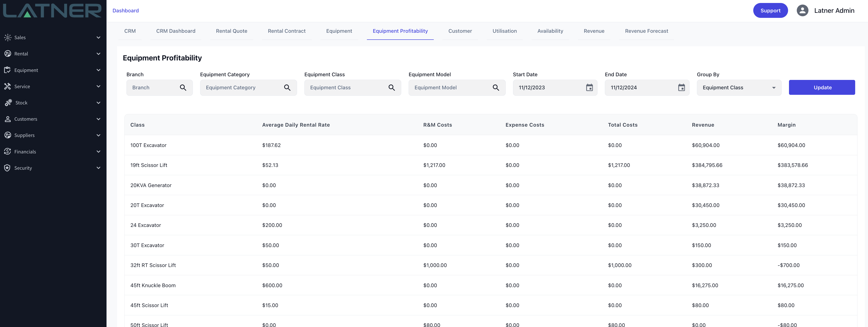The image size is (868, 327).
Task: Click the Support button
Action: point(770,11)
